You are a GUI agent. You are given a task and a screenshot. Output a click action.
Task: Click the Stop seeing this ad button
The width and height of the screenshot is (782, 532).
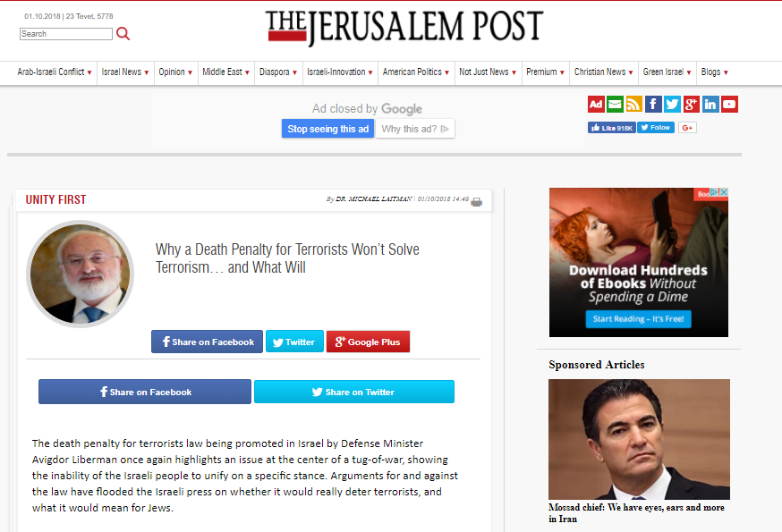click(x=327, y=129)
